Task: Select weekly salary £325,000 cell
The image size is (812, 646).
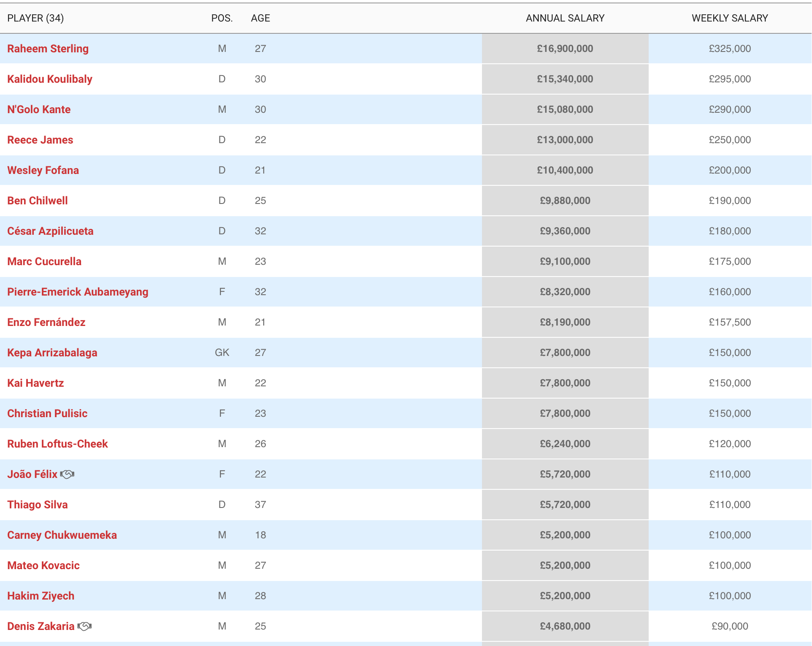Action: pos(730,49)
